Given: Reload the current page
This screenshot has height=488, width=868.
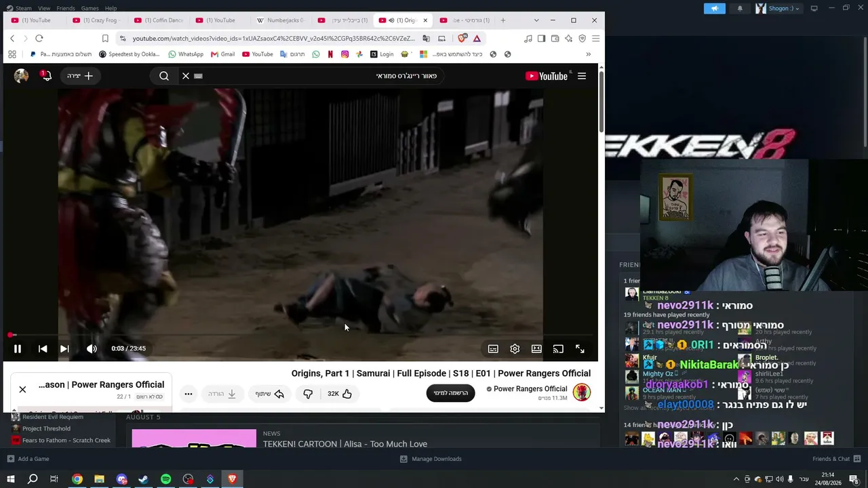Looking at the screenshot, I should 39,39.
